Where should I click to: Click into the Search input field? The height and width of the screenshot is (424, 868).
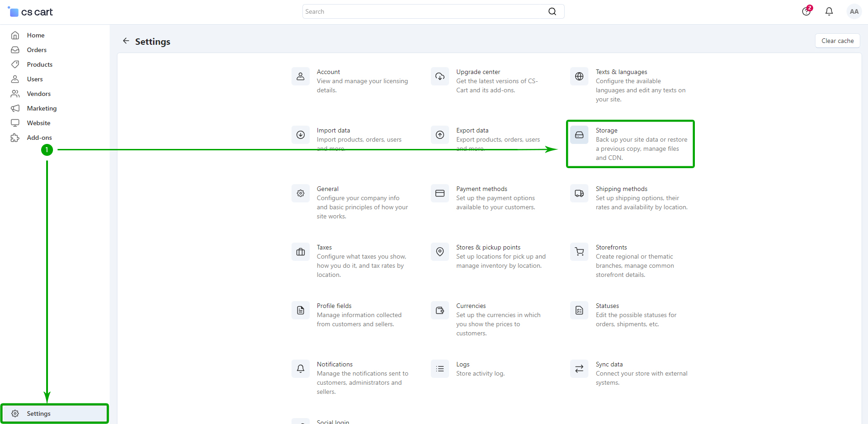425,11
